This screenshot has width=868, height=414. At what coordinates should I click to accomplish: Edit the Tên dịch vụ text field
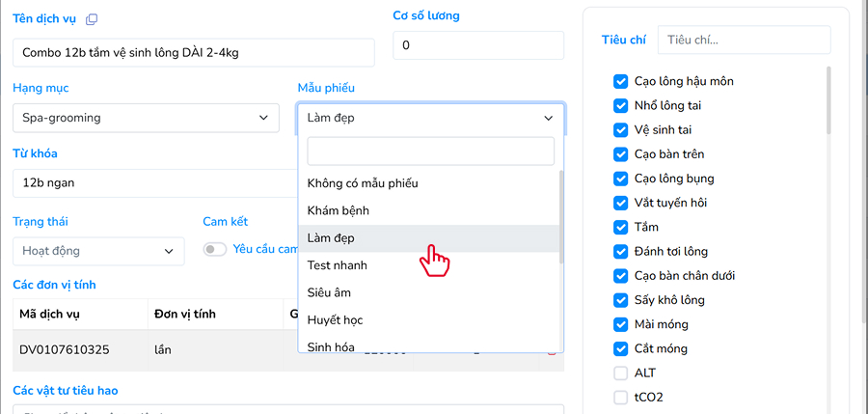click(x=194, y=53)
